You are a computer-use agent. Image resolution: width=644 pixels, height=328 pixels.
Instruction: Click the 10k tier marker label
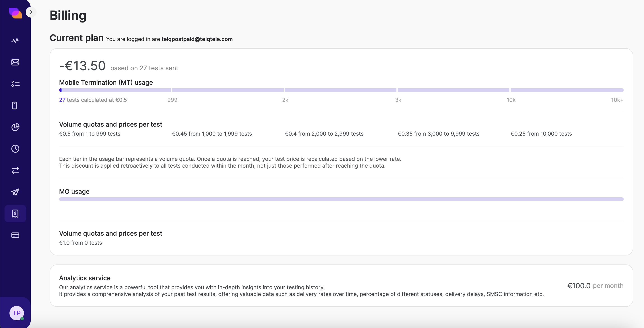pos(511,100)
